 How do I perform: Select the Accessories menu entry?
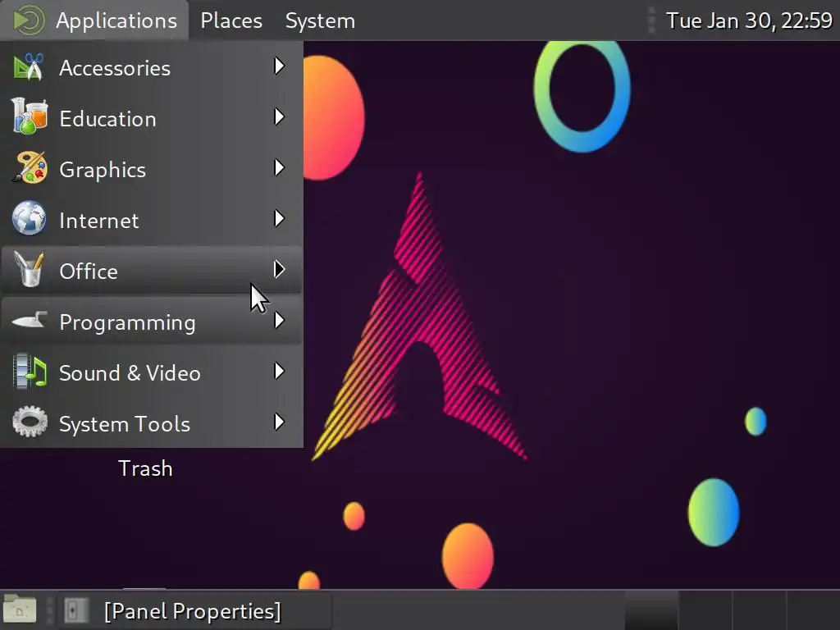[x=152, y=67]
